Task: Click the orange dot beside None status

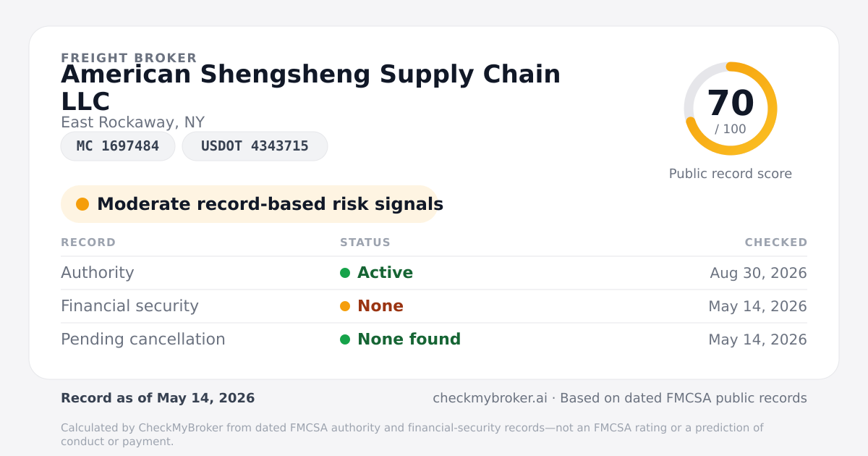Action: tap(345, 306)
